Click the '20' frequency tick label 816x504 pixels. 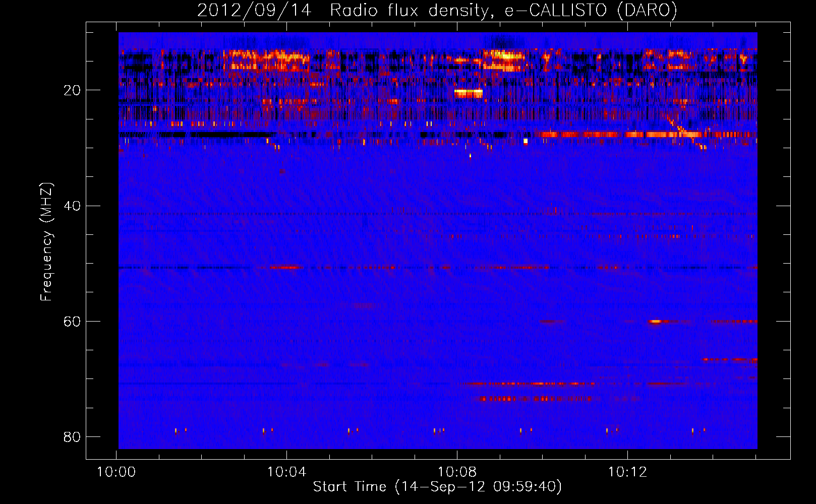pos(72,90)
